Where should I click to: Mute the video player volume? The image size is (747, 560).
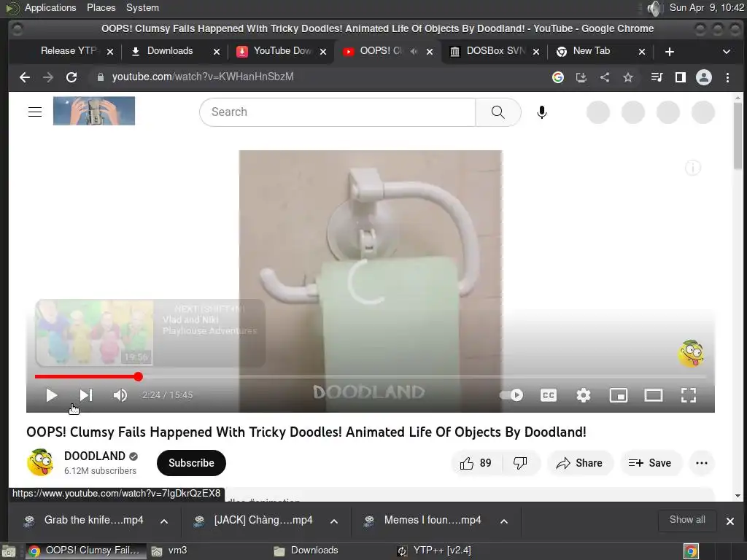coord(120,395)
